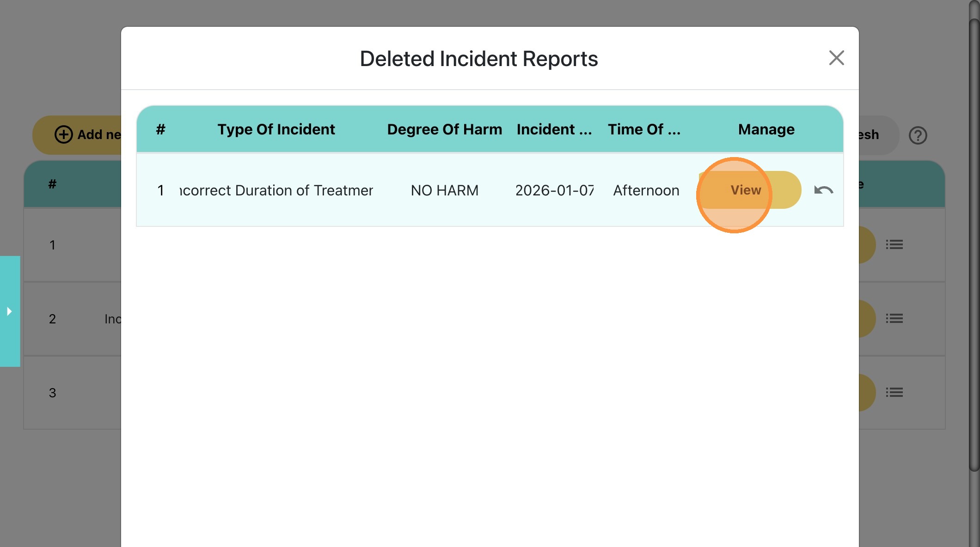Viewport: 980px width, 547px height.
Task: Click the 2026-01-07 date cell
Action: tap(554, 190)
